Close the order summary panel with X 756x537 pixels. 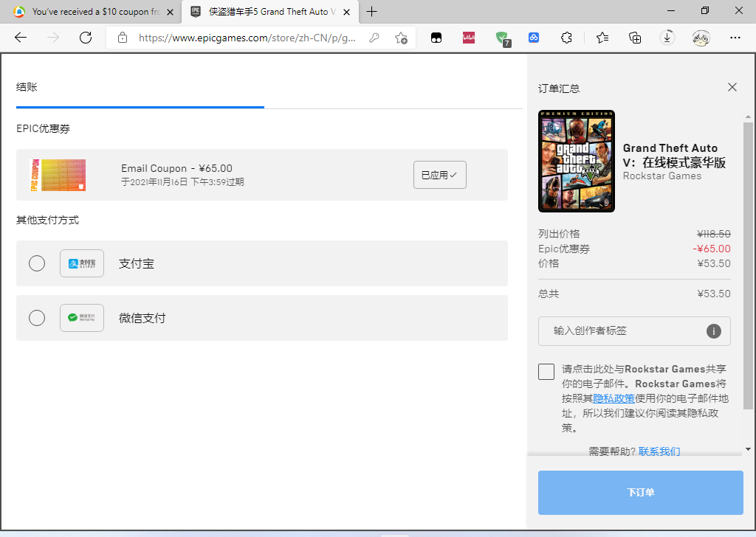pyautogui.click(x=732, y=87)
